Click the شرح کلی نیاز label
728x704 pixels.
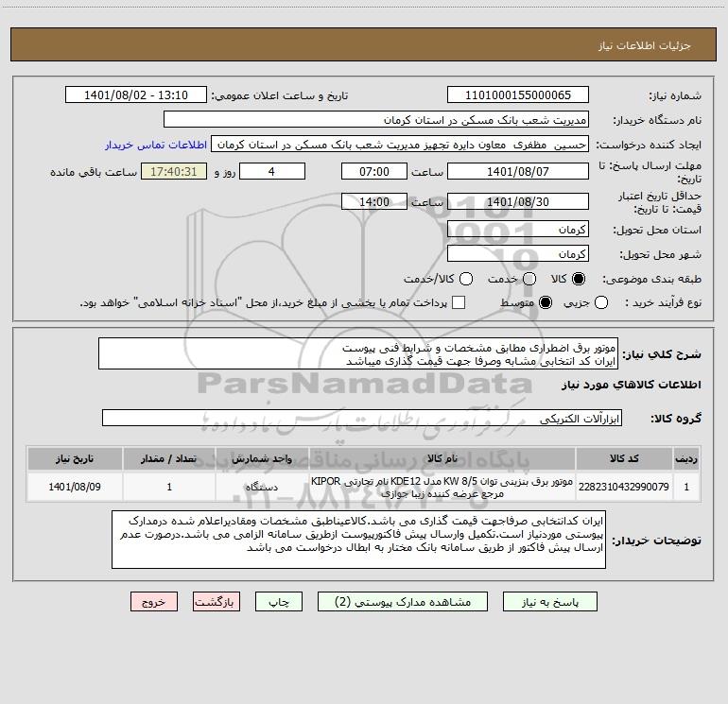[x=662, y=354]
